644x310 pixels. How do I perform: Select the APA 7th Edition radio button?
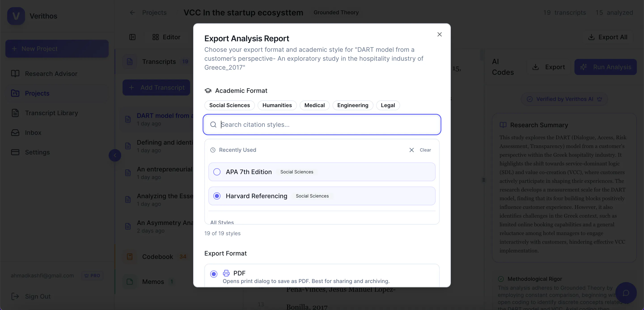pyautogui.click(x=217, y=172)
